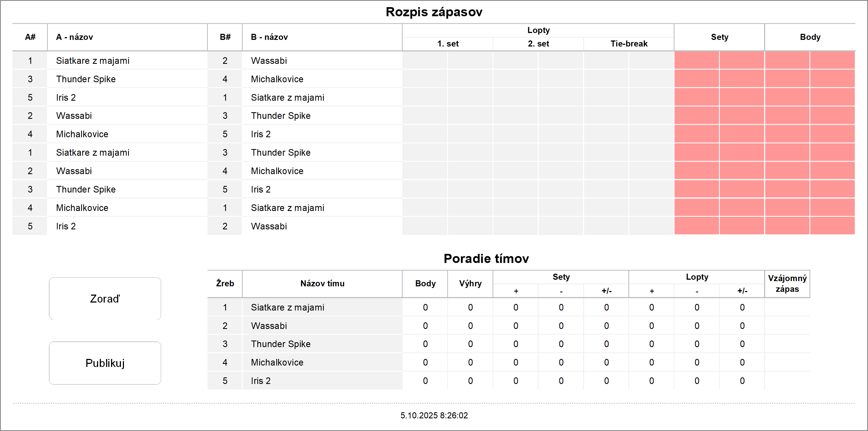
Task: Select the Žreb column header
Action: [x=225, y=284]
